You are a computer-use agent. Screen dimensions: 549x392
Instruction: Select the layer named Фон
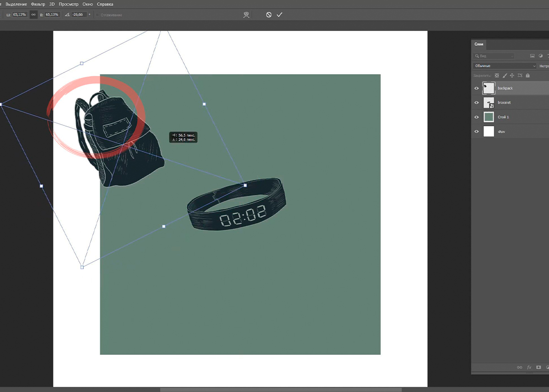(x=501, y=132)
